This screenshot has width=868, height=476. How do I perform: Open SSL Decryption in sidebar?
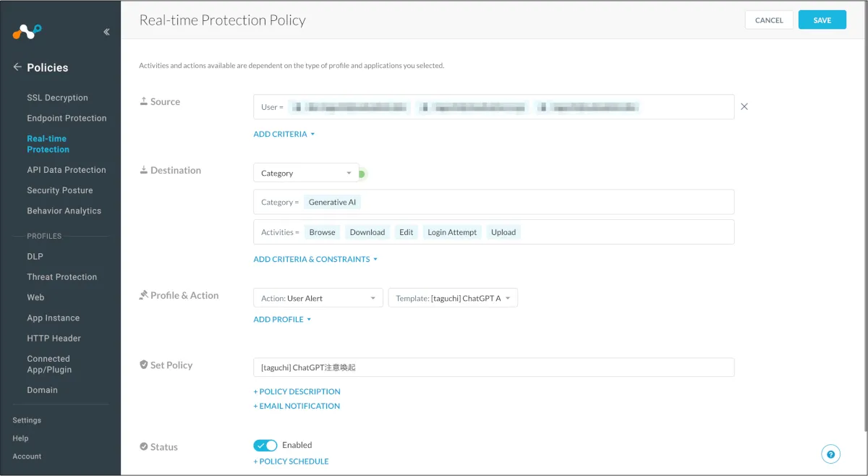coord(57,98)
